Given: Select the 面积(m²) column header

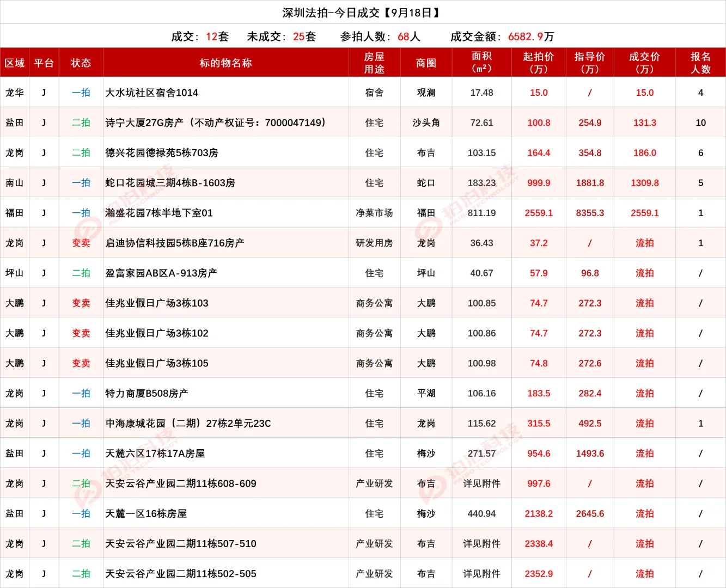Looking at the screenshot, I should pyautogui.click(x=482, y=63).
